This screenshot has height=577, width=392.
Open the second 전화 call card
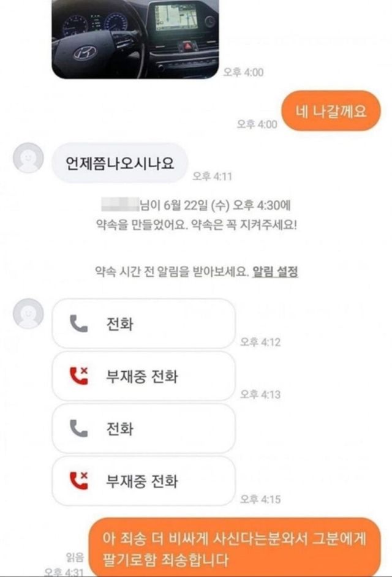pos(143,428)
